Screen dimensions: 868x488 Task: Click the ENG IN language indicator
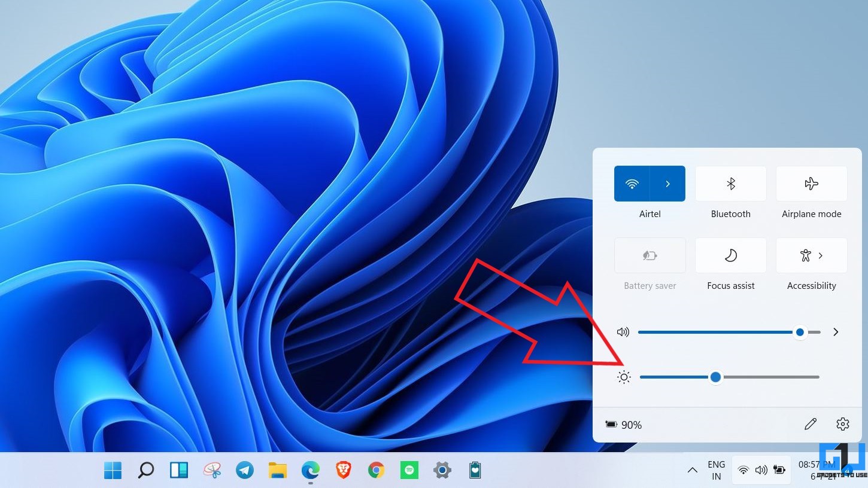point(717,471)
